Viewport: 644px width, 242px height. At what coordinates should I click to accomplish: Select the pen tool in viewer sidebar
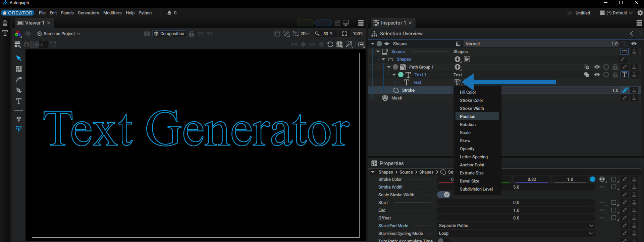(19, 90)
